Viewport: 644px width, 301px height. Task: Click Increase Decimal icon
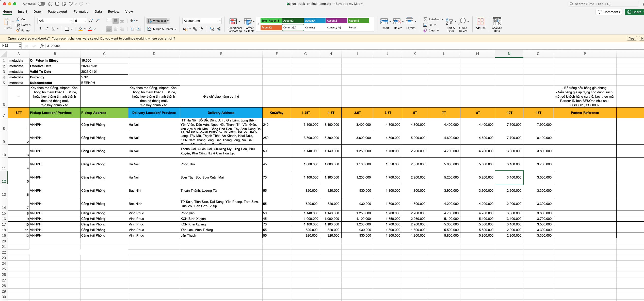[x=212, y=29]
